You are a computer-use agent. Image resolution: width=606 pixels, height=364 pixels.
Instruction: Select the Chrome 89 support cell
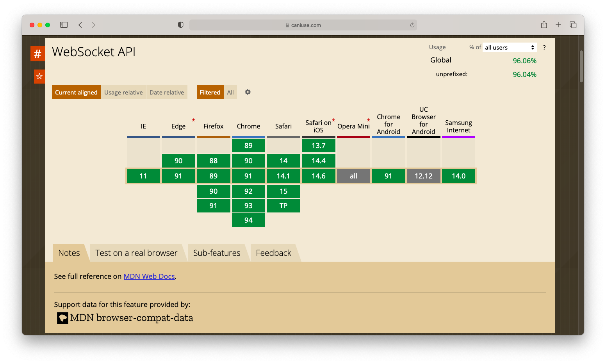pyautogui.click(x=248, y=145)
